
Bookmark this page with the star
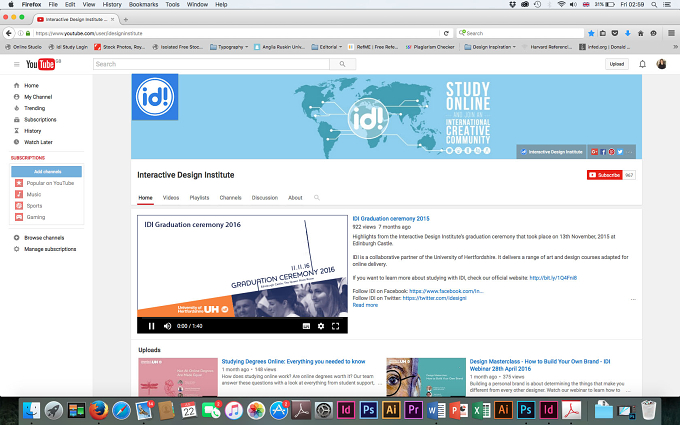point(591,33)
